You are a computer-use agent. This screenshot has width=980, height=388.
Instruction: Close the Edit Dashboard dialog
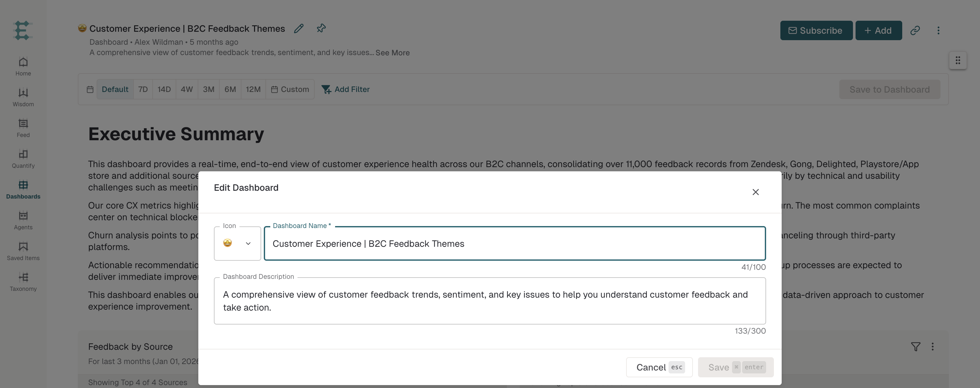pyautogui.click(x=755, y=192)
